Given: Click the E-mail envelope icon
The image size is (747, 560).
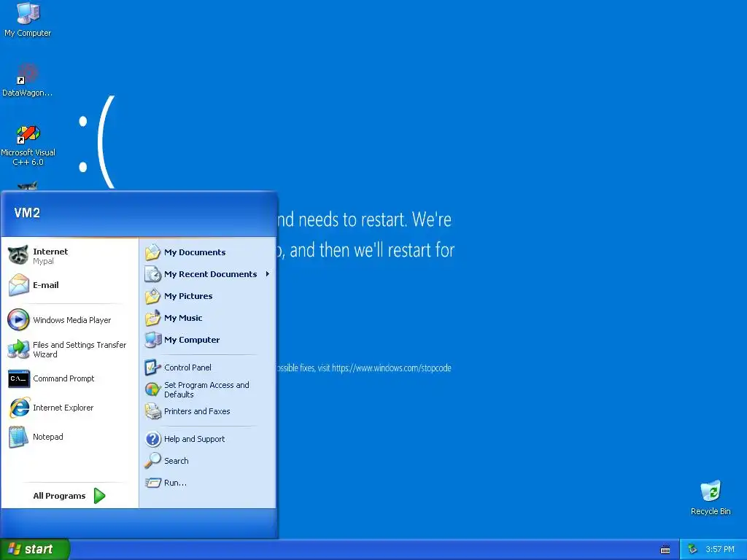Looking at the screenshot, I should pyautogui.click(x=18, y=285).
